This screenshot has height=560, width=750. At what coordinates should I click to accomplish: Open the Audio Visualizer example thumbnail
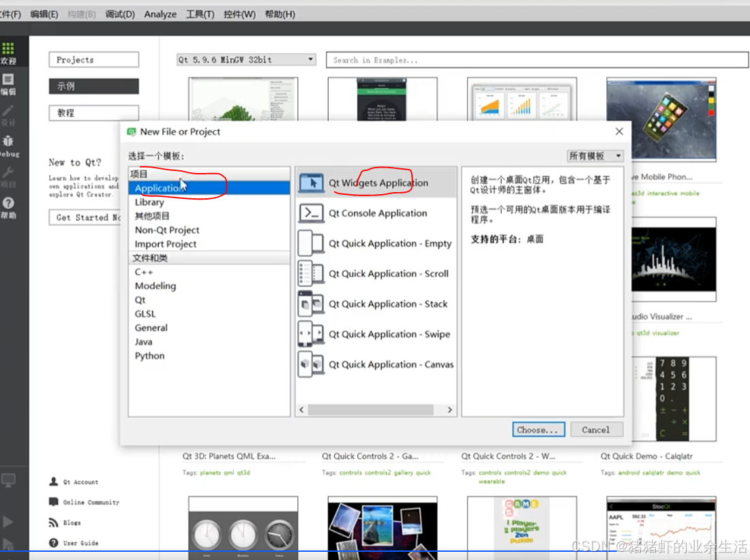coord(674,260)
